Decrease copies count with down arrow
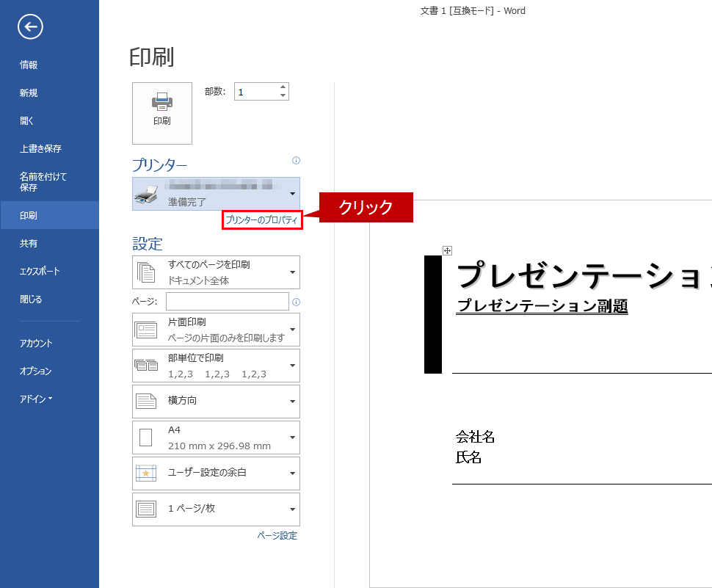Viewport: 712px width, 588px height. (x=283, y=95)
